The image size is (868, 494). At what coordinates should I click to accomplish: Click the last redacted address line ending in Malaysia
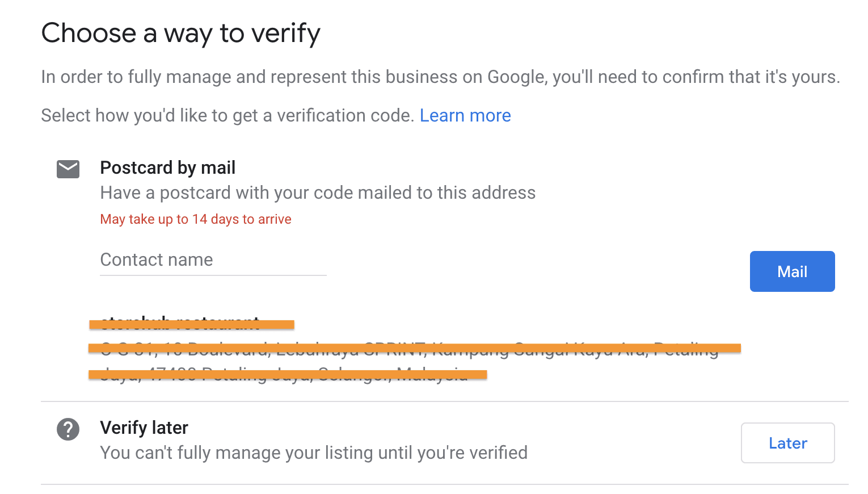point(288,374)
